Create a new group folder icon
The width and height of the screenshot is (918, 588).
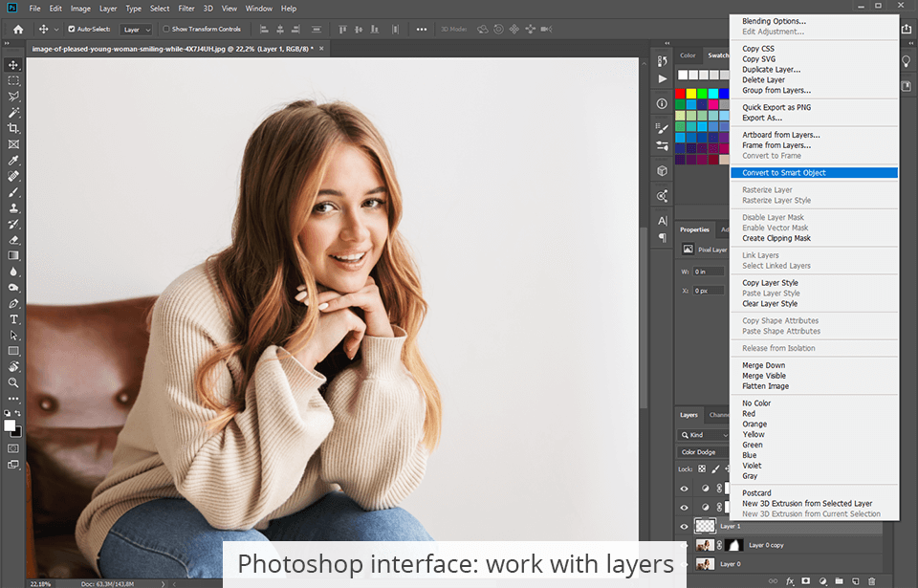coord(839,581)
